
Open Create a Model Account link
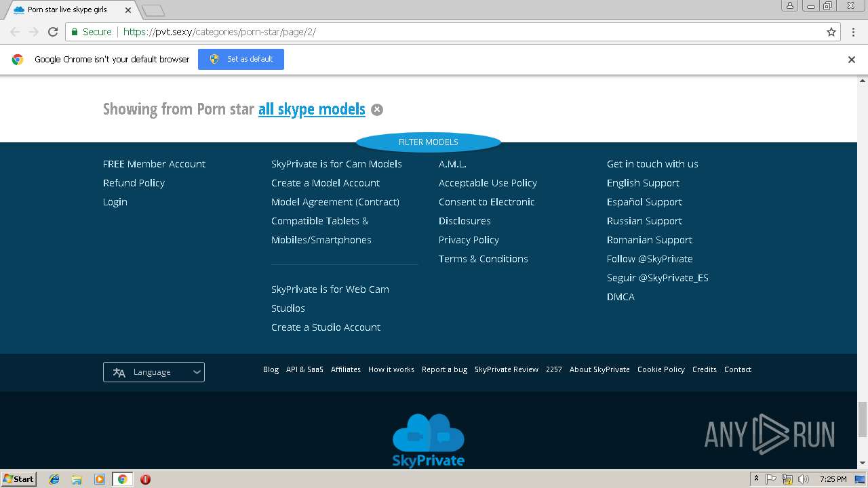coord(325,183)
